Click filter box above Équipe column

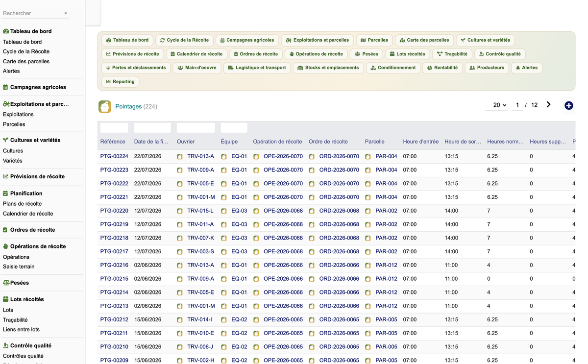pyautogui.click(x=234, y=128)
